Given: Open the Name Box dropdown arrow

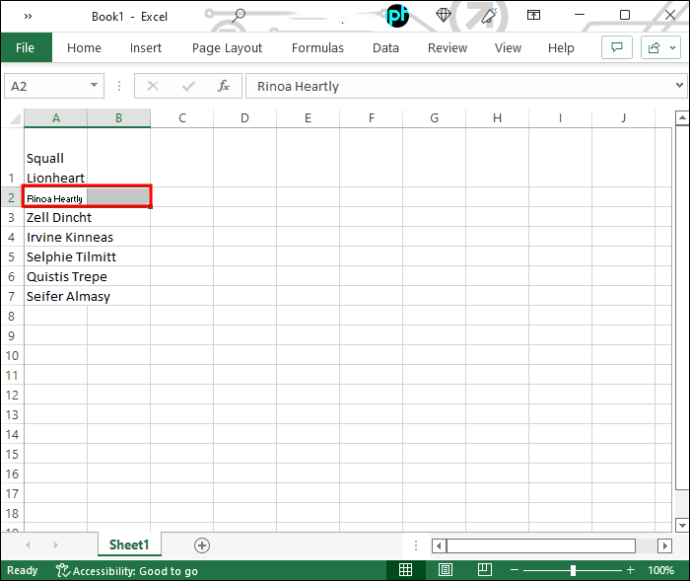Looking at the screenshot, I should (x=94, y=85).
